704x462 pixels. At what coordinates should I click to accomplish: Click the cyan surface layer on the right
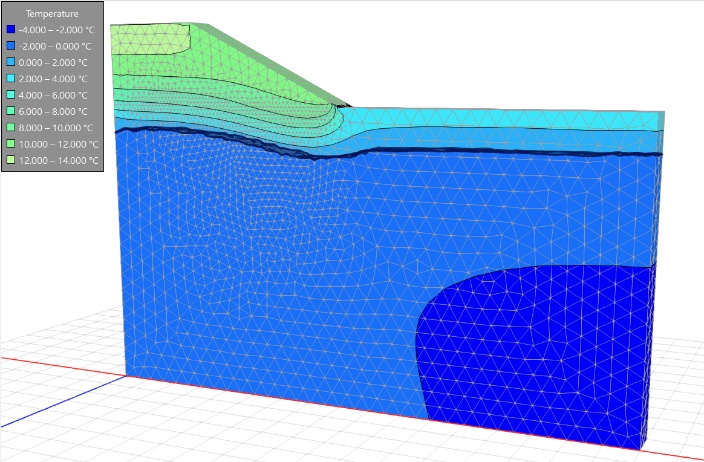pyautogui.click(x=503, y=119)
